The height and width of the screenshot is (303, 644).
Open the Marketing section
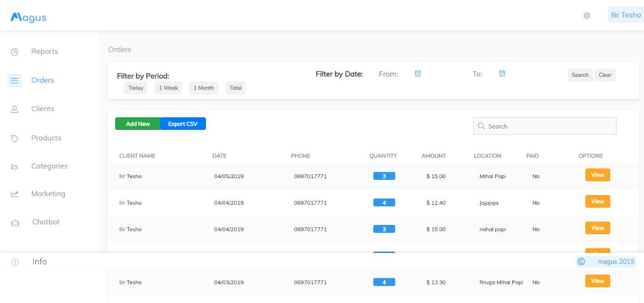click(x=48, y=194)
